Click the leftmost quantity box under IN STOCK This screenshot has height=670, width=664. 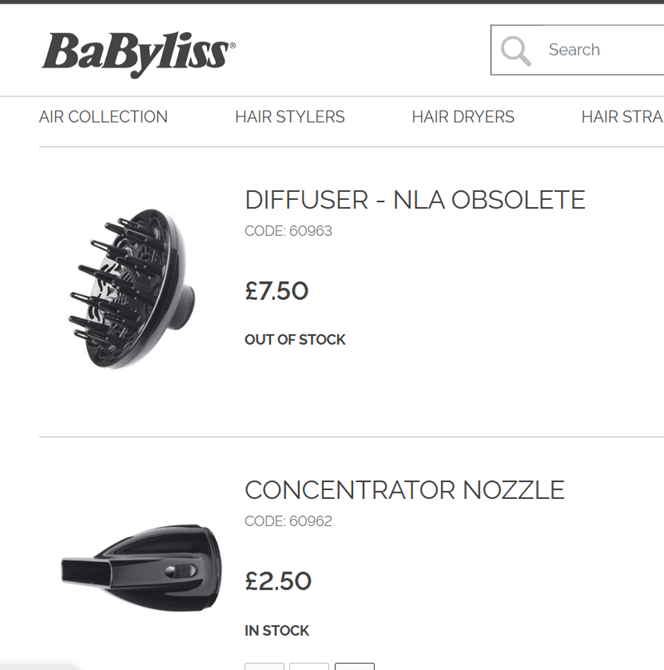tap(264, 666)
